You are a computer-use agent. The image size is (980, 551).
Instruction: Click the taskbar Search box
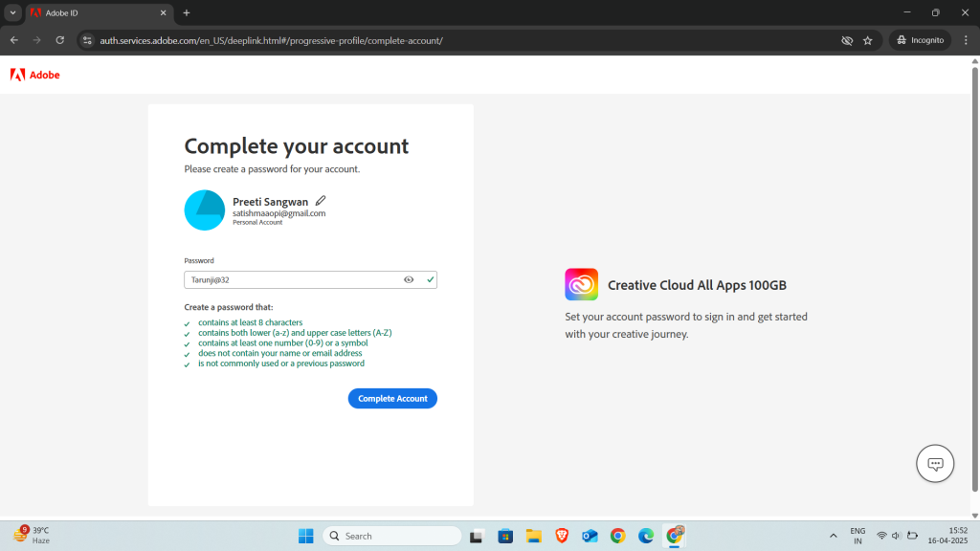[392, 536]
